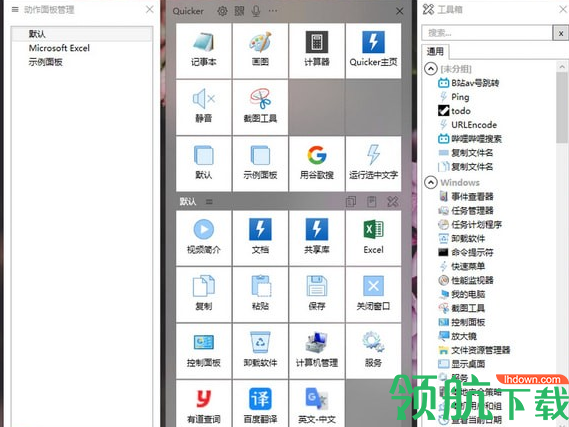Screen dimensions: 569x427
Task: Collapse the [未分组] group
Action: pos(431,69)
